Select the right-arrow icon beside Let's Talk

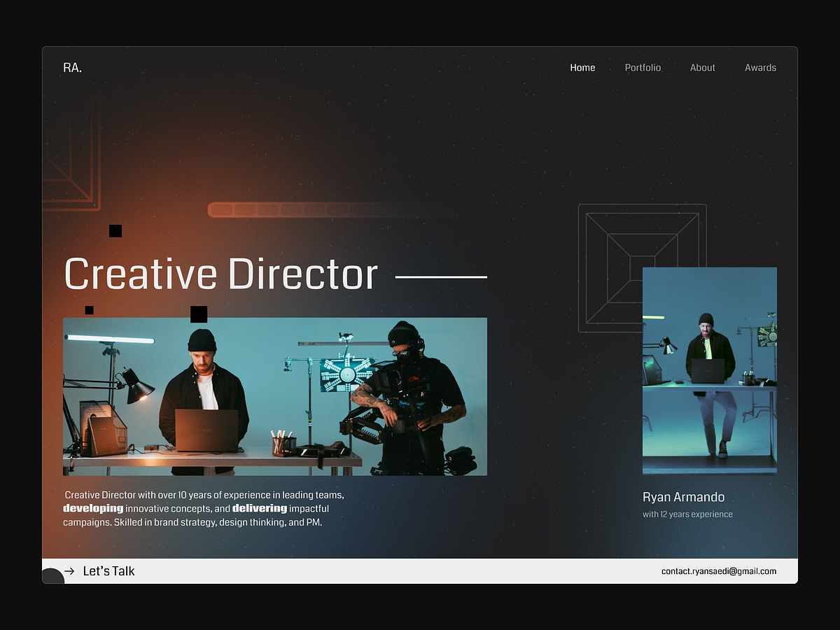pos(68,570)
